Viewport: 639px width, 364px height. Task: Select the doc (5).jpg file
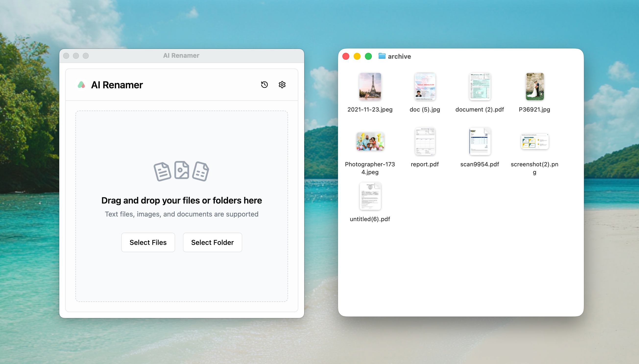(424, 87)
